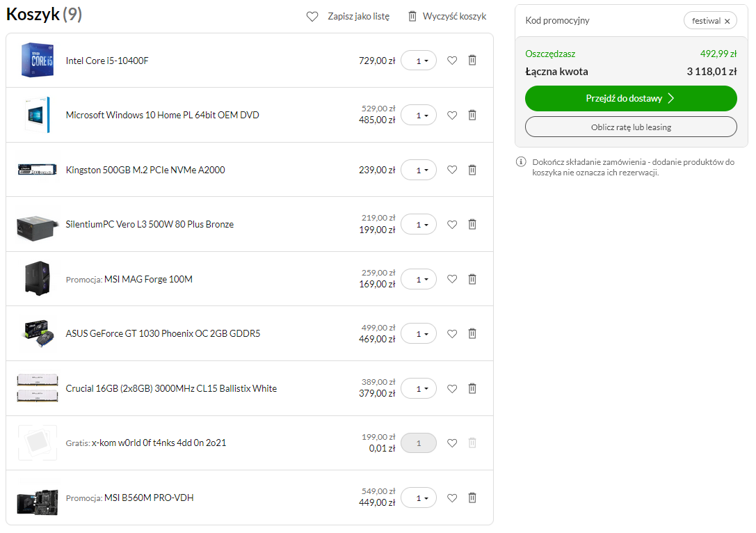
Task: Click placeholder thumbnail of World of Tanks gratis
Action: click(38, 443)
